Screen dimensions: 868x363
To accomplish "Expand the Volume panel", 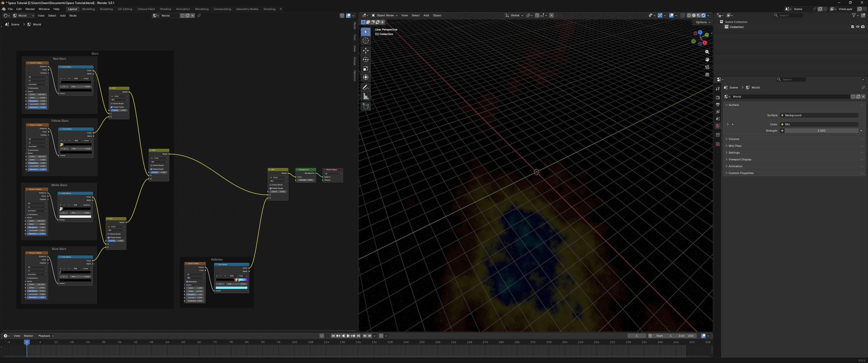I will (x=794, y=139).
